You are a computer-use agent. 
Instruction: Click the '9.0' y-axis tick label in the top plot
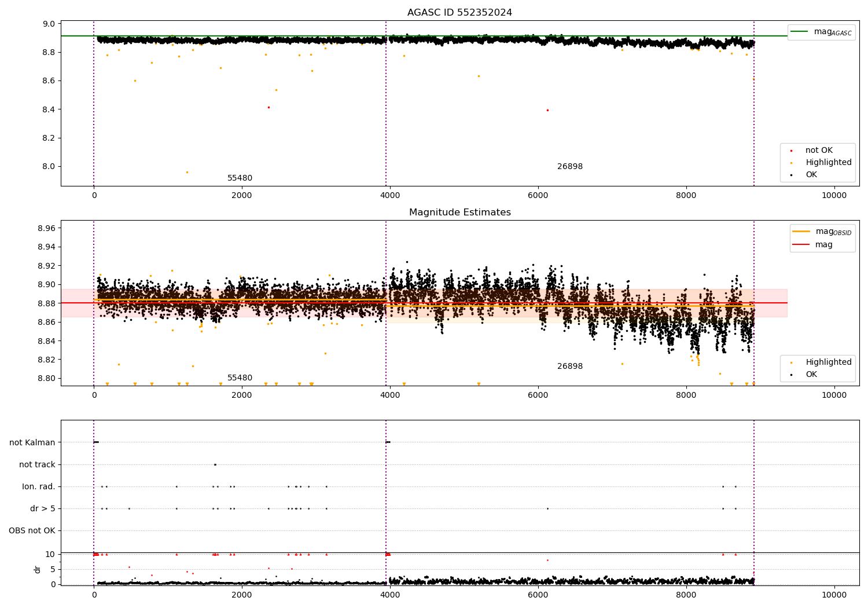(49, 24)
